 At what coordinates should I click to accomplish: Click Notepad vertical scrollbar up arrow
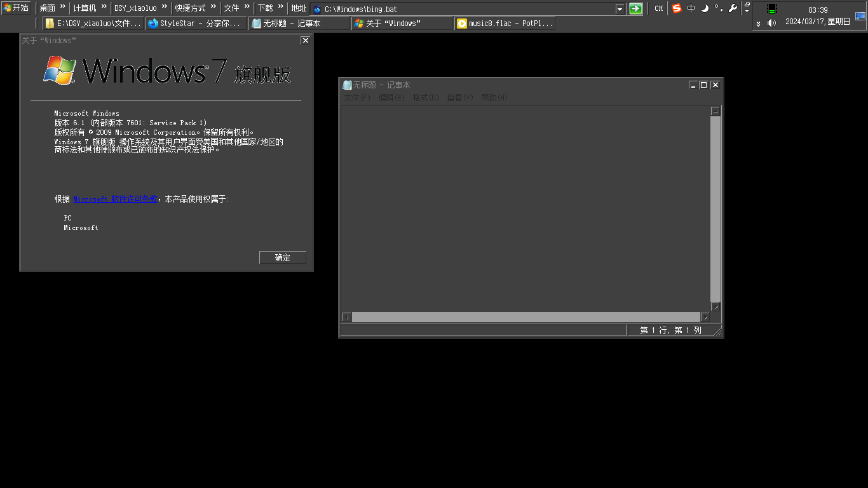[715, 111]
